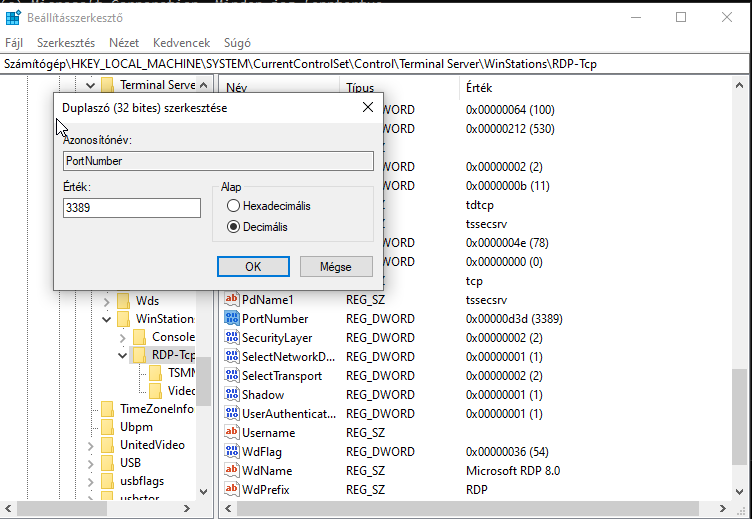752x519 pixels.
Task: Open the Kedvencek menu
Action: click(181, 43)
